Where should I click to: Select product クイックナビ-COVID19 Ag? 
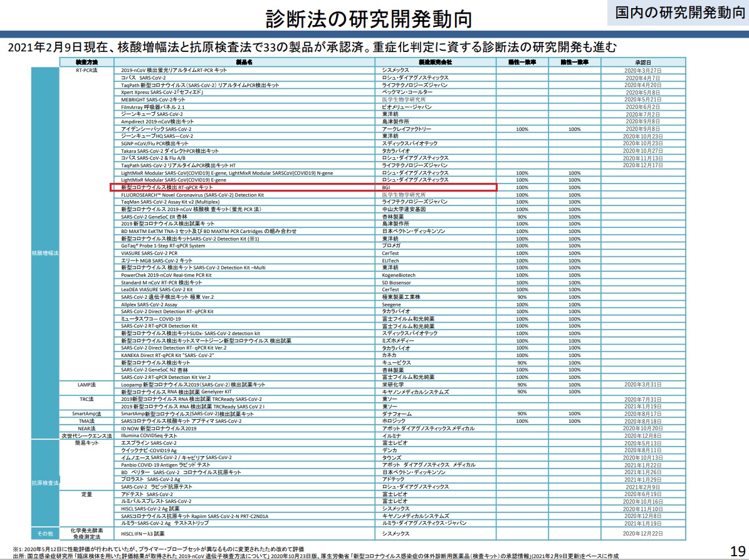pos(149,450)
